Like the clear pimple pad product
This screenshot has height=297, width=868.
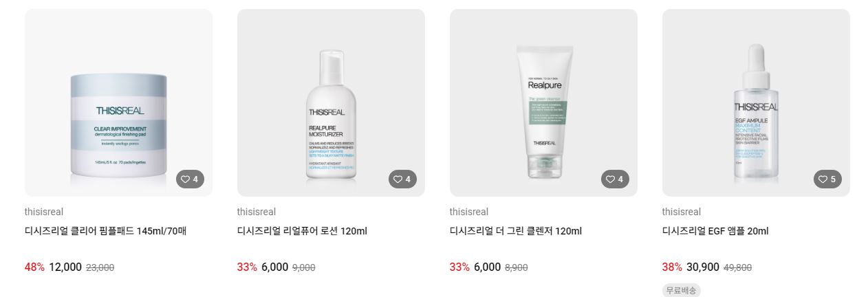190,179
